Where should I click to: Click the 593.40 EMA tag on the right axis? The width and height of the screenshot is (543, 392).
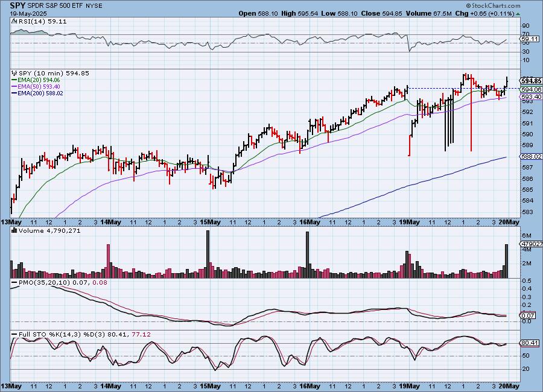click(532, 96)
